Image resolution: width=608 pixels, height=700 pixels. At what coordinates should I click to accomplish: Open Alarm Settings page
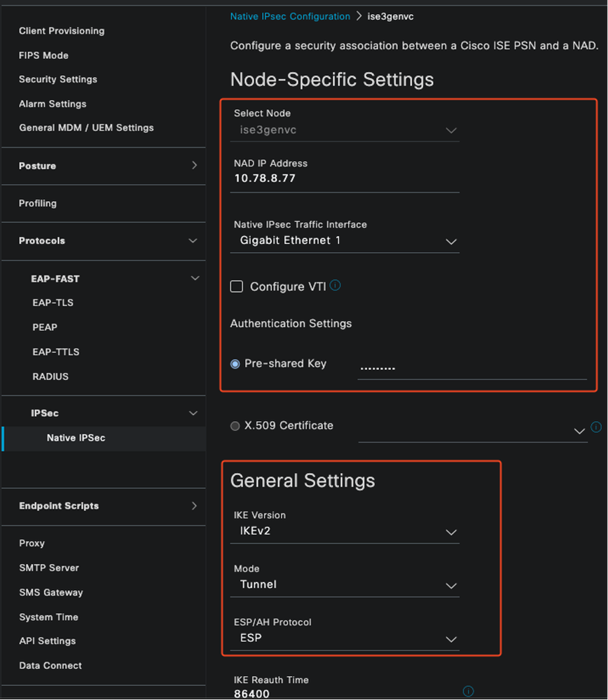[53, 104]
